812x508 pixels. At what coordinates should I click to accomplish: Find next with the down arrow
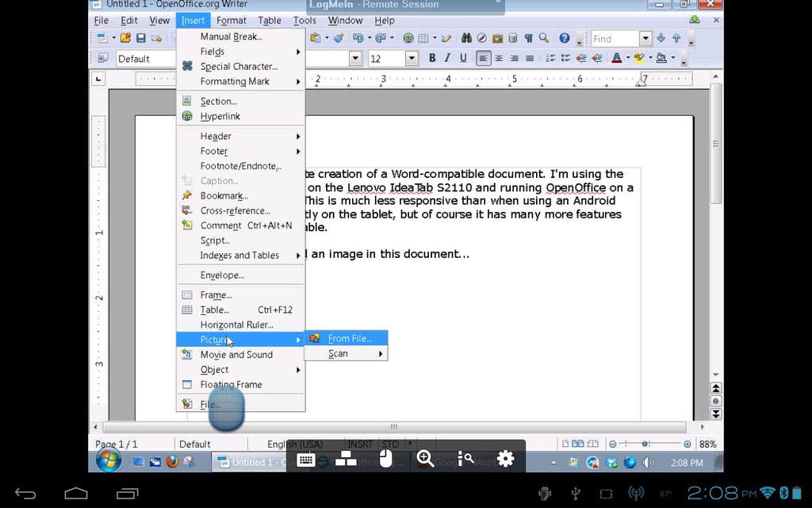click(x=661, y=38)
